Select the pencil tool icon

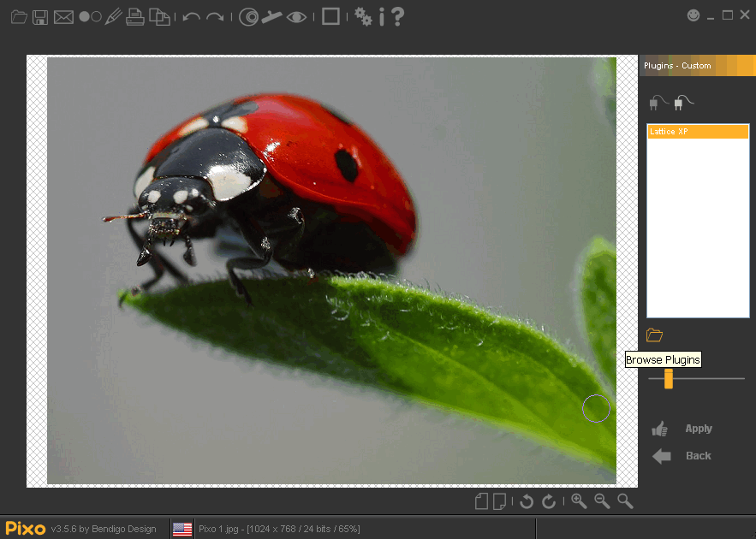pos(113,17)
